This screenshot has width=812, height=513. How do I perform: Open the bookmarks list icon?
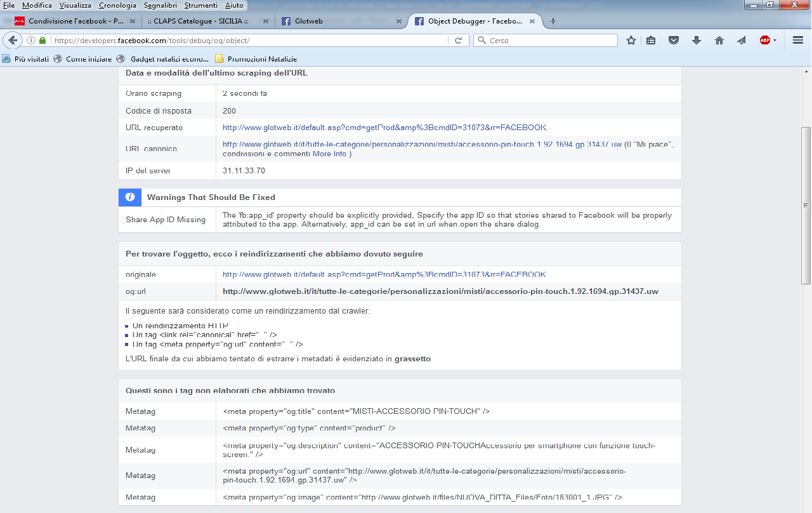pyautogui.click(x=651, y=41)
